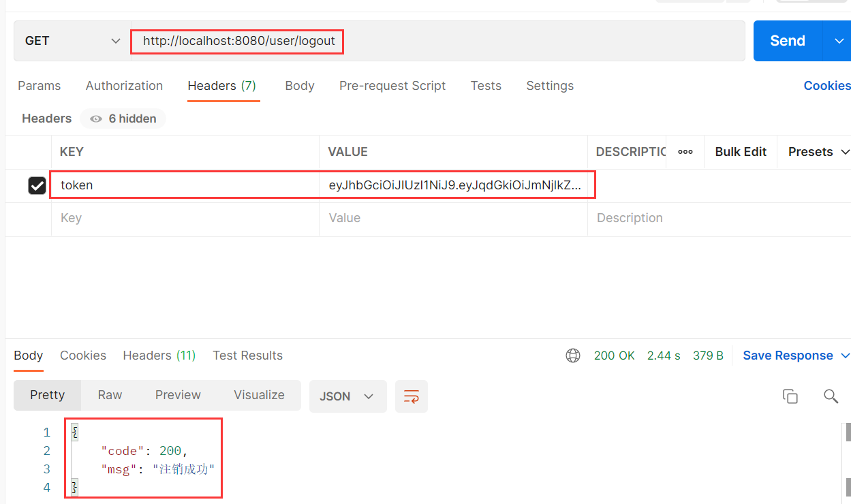Click the 2.44 s response time
The width and height of the screenshot is (851, 504).
pos(664,356)
